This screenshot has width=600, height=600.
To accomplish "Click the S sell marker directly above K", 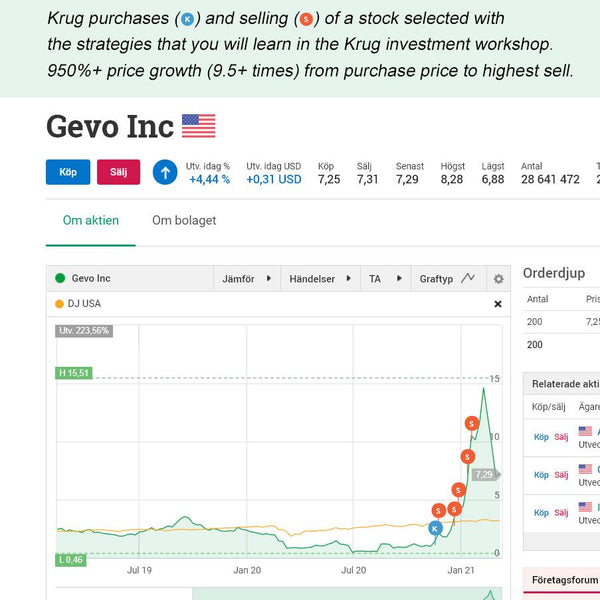I will click(x=439, y=510).
